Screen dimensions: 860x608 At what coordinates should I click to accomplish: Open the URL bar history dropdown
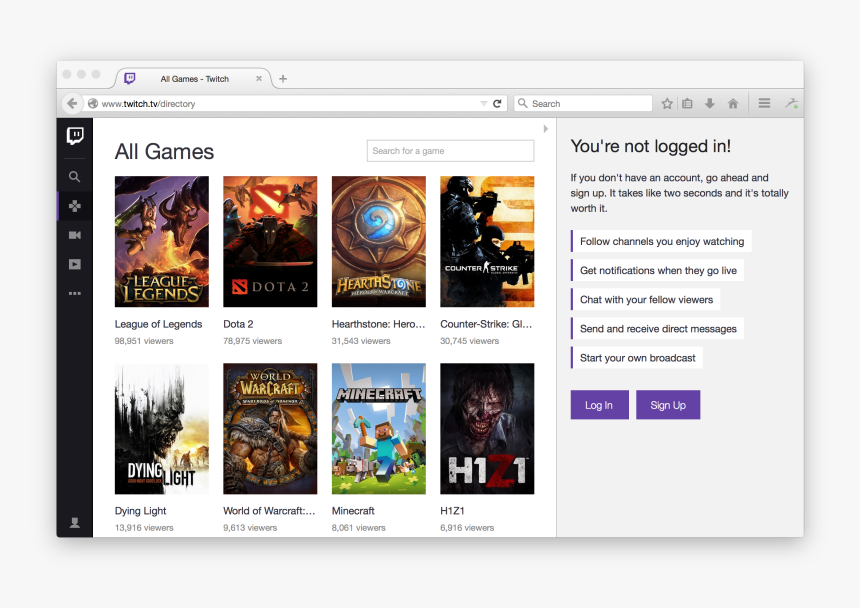pyautogui.click(x=484, y=104)
